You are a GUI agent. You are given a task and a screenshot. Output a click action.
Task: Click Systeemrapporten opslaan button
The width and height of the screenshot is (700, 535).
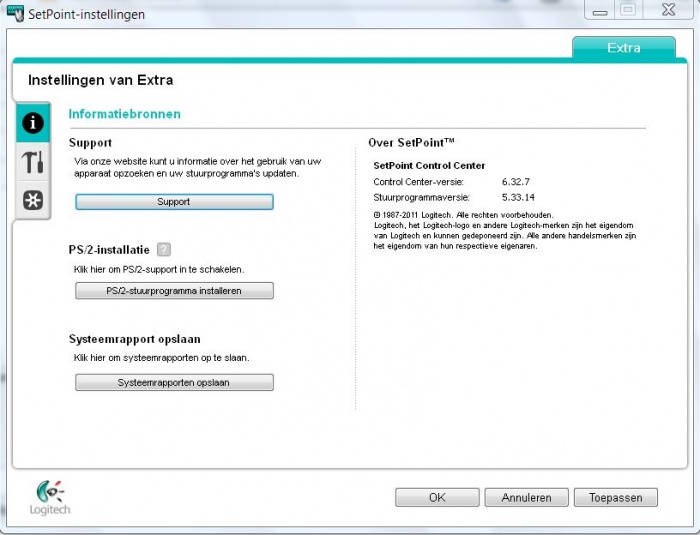click(x=174, y=382)
